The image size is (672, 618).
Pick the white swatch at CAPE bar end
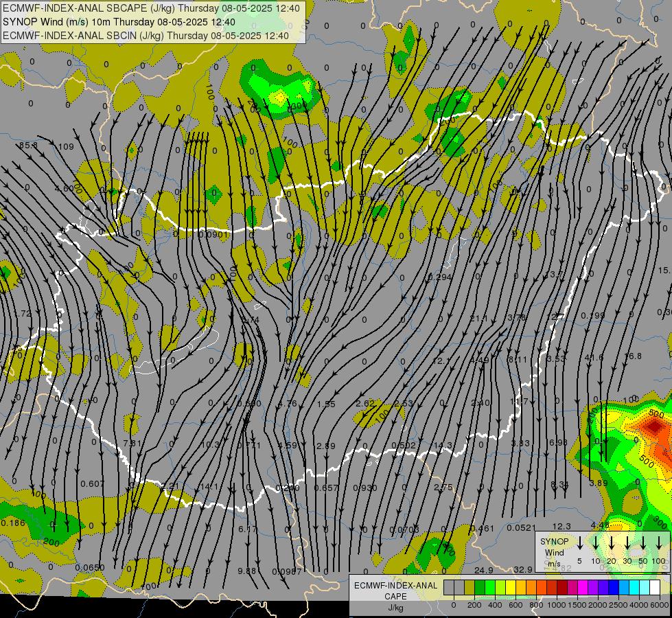pos(654,587)
